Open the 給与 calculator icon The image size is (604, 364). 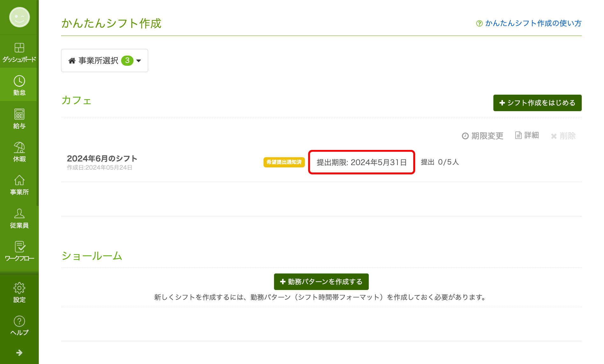click(x=19, y=115)
